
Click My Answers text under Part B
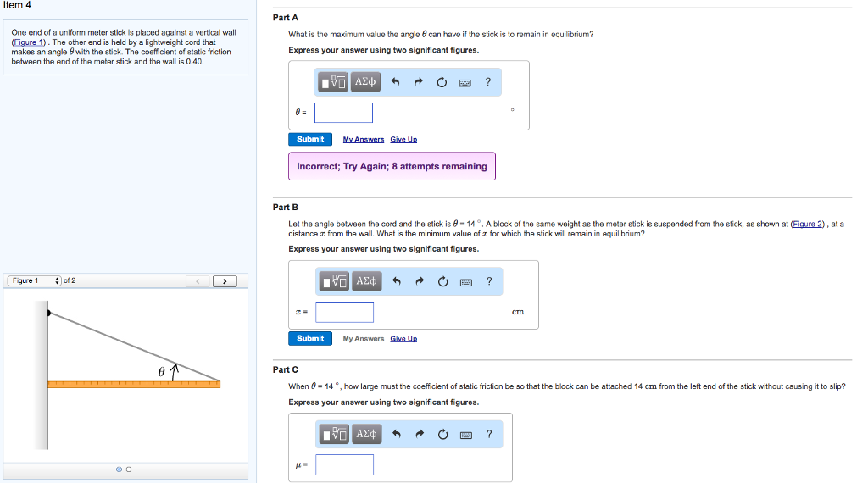tap(363, 339)
